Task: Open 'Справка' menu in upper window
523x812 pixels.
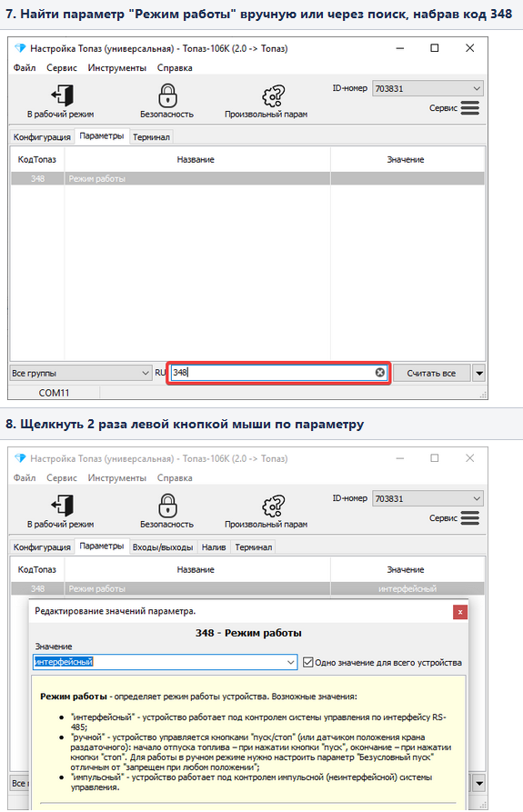Action: point(175,68)
